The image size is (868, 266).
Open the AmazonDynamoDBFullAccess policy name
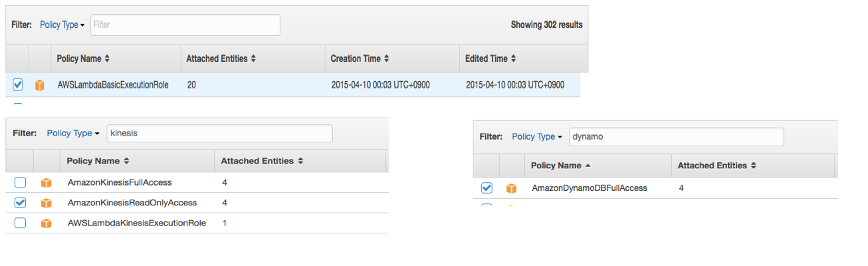[x=589, y=188]
